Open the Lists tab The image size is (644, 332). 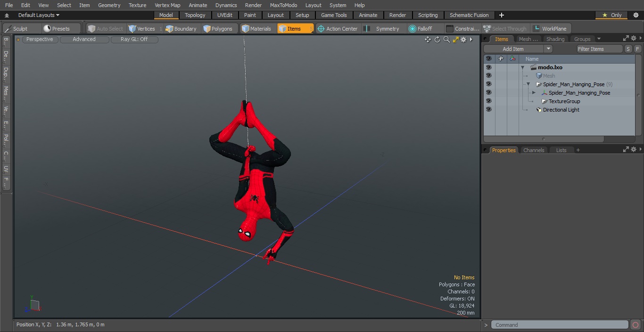tap(561, 150)
